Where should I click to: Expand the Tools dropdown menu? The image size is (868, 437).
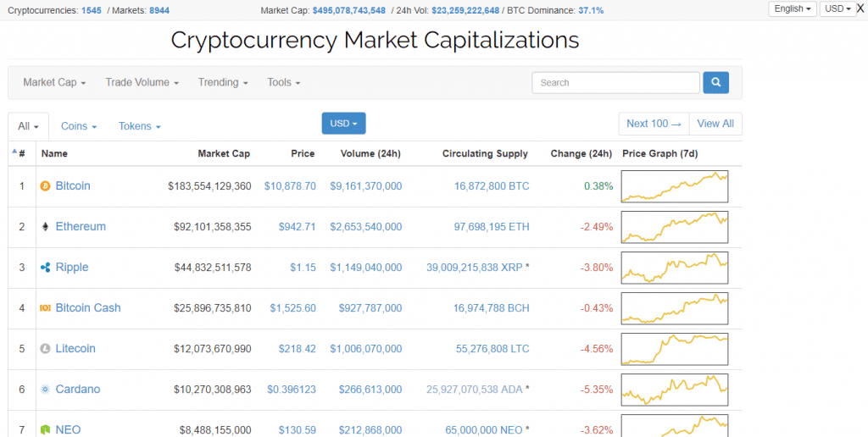click(284, 82)
